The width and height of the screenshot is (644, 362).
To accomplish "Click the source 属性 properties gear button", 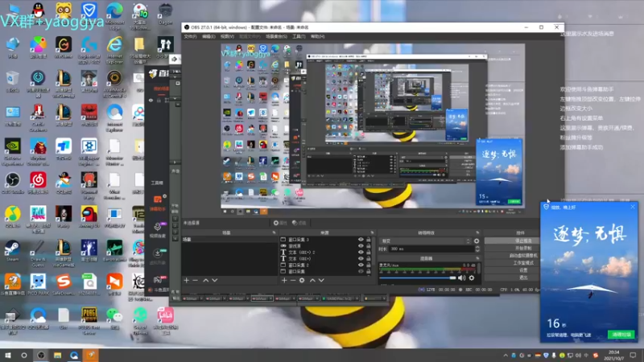I will (x=280, y=223).
